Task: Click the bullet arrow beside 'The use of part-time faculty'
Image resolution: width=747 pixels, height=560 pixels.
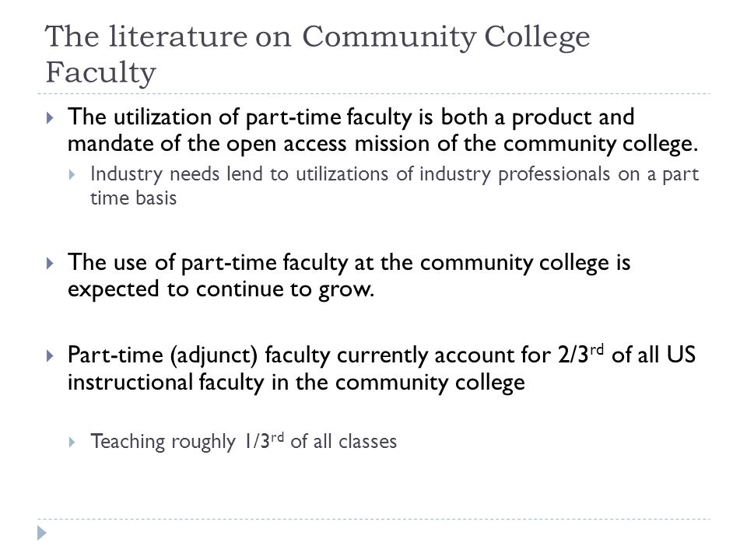Action: click(x=50, y=263)
